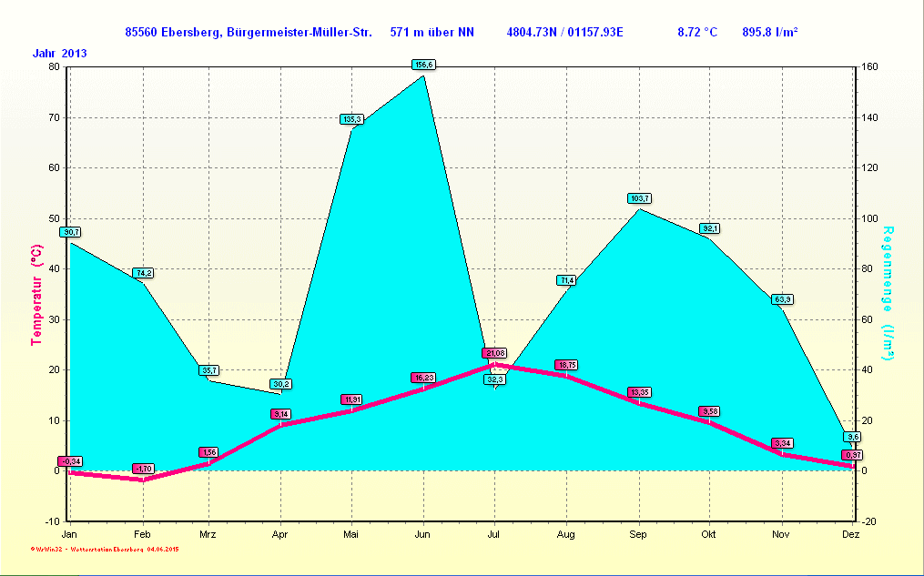Click the red WsWin32 Wetterstation footer text
This screenshot has height=576, width=924.
(104, 550)
